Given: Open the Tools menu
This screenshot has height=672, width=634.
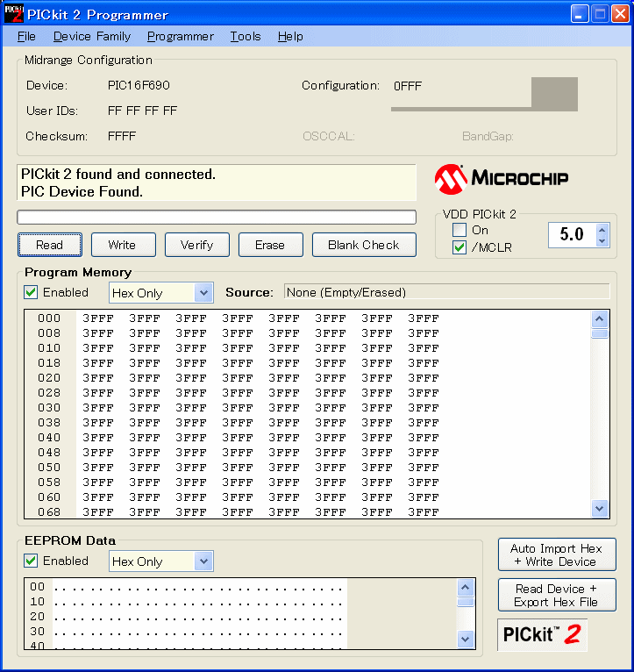Looking at the screenshot, I should click(x=246, y=37).
